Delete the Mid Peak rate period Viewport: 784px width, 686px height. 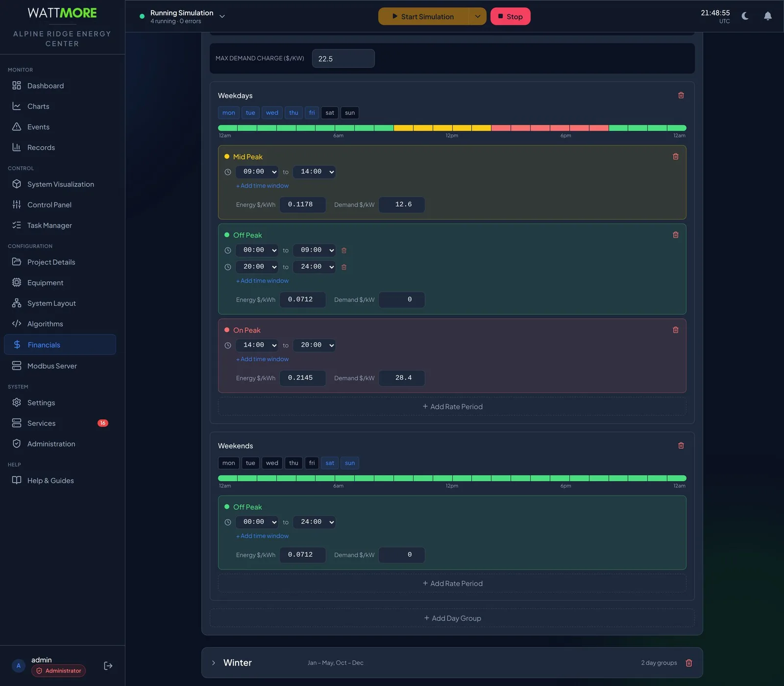[x=675, y=156]
